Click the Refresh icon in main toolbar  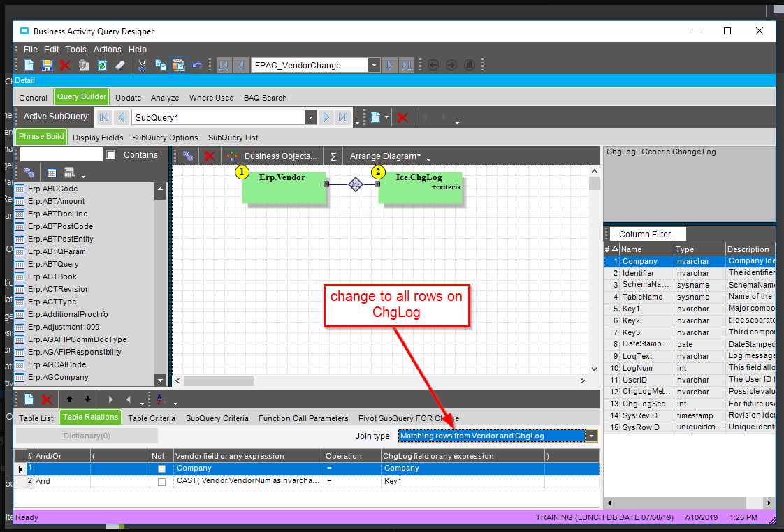tap(102, 65)
